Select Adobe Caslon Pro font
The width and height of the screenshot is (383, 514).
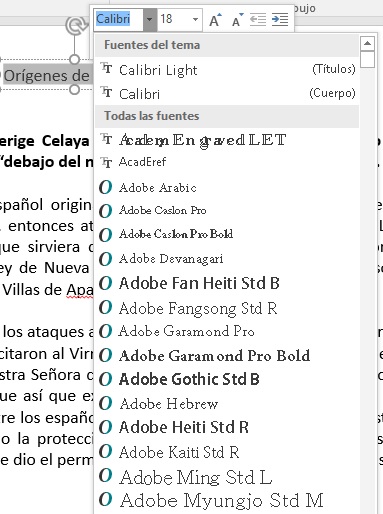click(227, 211)
